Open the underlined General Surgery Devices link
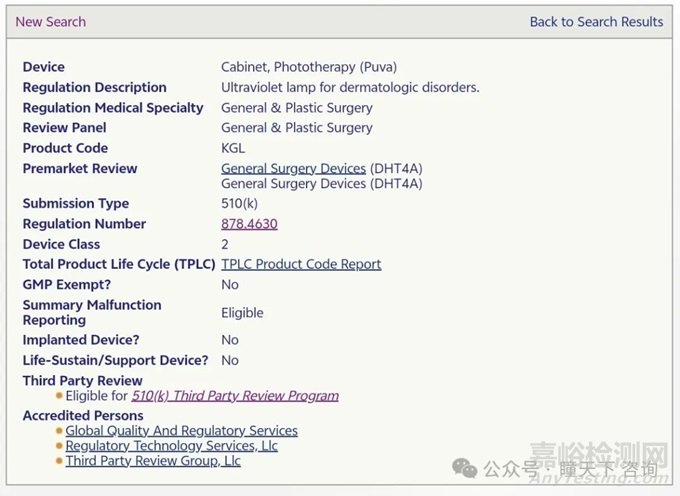This screenshot has height=496, width=680. coord(294,168)
